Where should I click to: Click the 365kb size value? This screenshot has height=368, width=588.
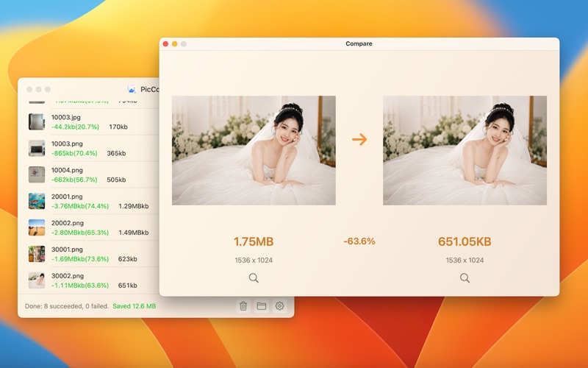pos(116,153)
